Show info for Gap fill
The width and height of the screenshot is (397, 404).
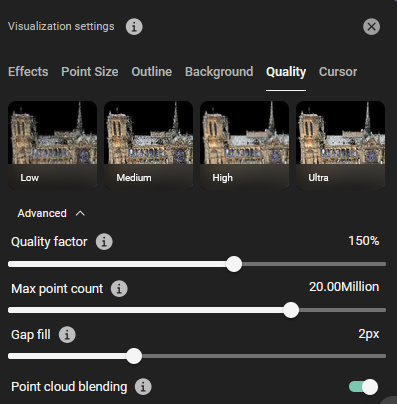67,335
